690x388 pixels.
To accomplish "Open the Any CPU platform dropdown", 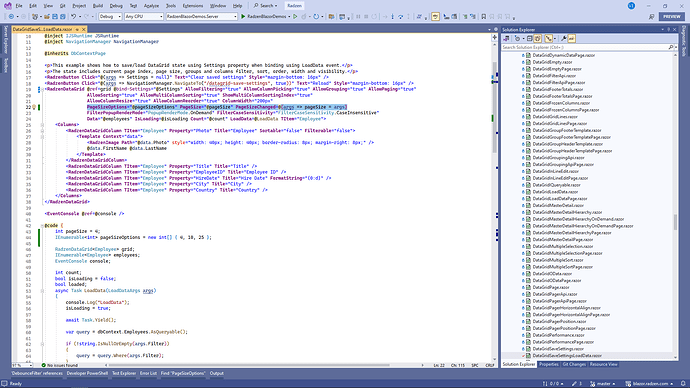I will pos(144,17).
